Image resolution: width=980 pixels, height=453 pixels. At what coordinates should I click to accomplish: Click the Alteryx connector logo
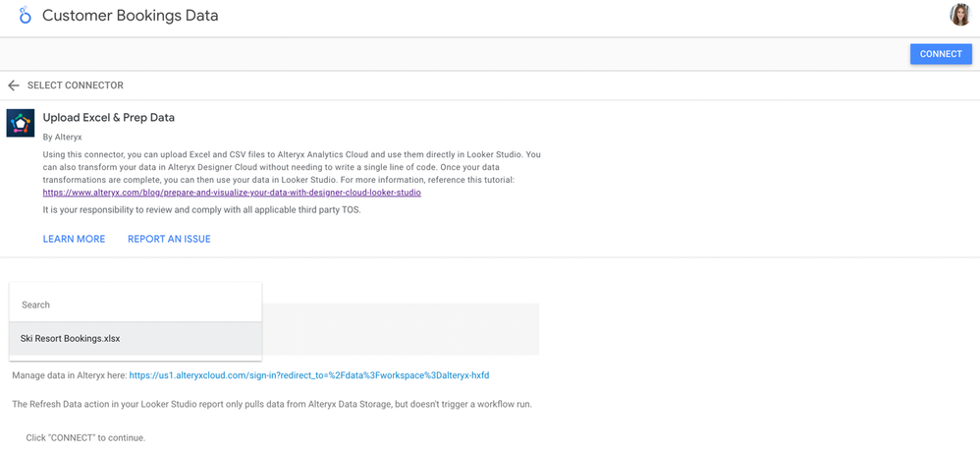[21, 123]
